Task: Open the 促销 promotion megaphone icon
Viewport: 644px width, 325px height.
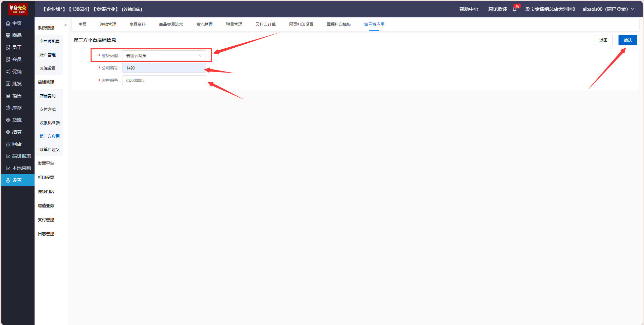Action: 8,72
